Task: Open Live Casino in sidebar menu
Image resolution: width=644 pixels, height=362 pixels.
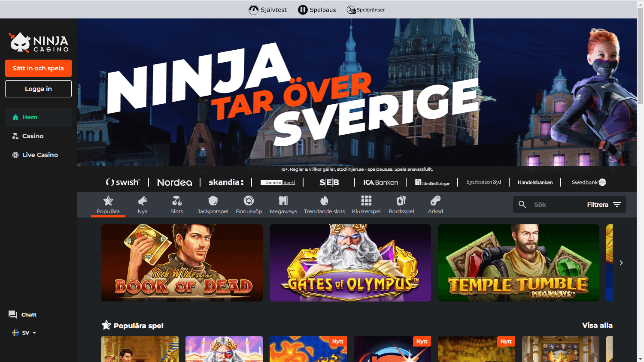Action: (39, 155)
